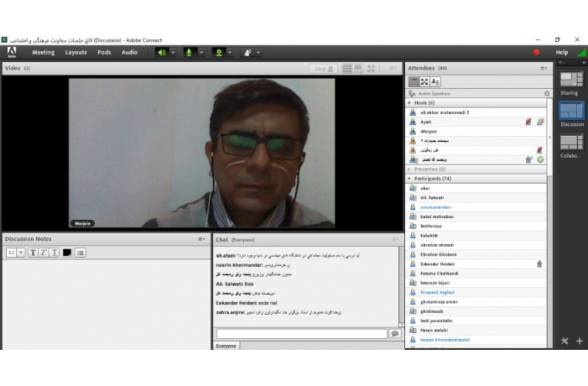Open the Pods menu

pyautogui.click(x=104, y=53)
